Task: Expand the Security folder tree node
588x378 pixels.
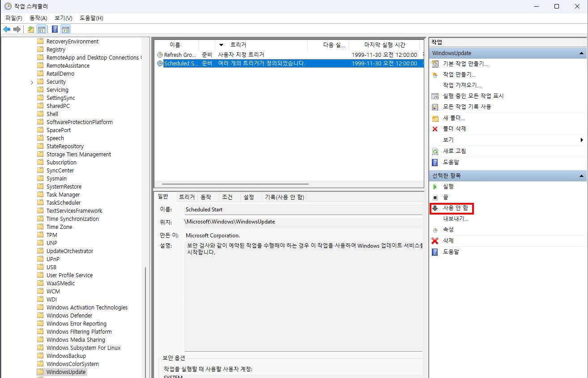Action: click(32, 82)
